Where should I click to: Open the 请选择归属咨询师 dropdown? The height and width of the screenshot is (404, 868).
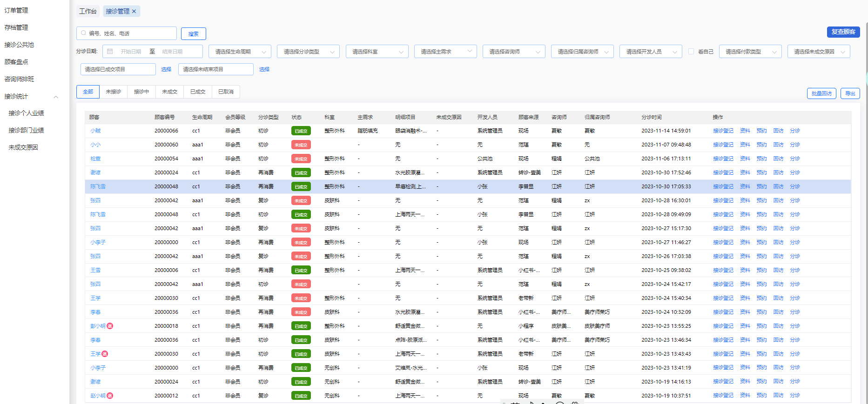[x=582, y=51]
